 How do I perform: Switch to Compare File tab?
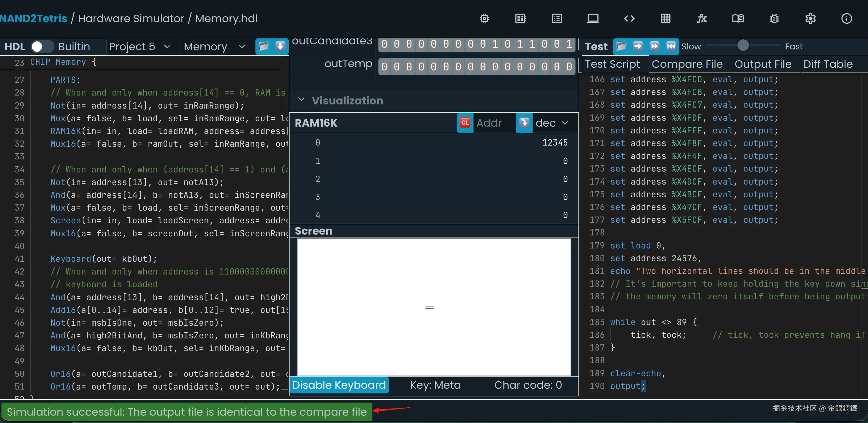coord(687,64)
